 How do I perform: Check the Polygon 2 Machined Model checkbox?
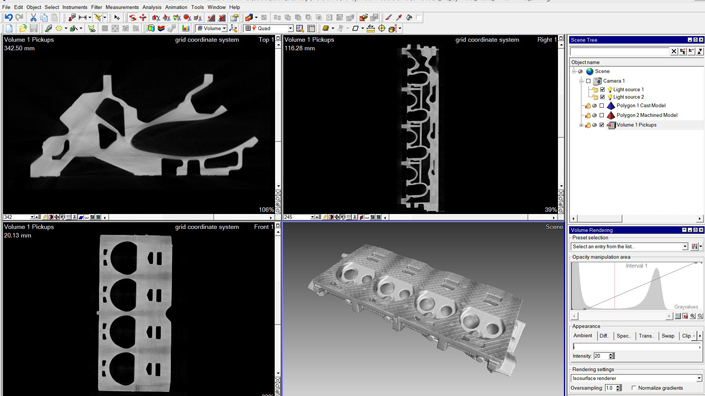coord(602,115)
